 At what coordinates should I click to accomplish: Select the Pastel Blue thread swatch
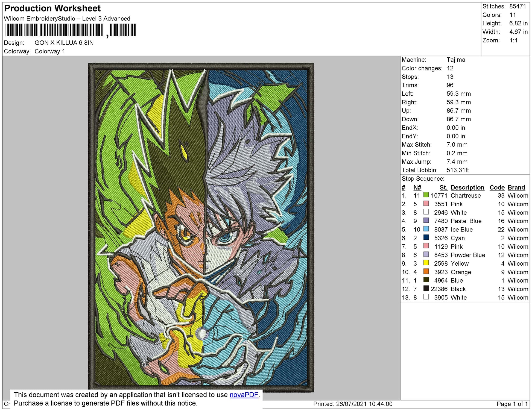click(x=426, y=221)
